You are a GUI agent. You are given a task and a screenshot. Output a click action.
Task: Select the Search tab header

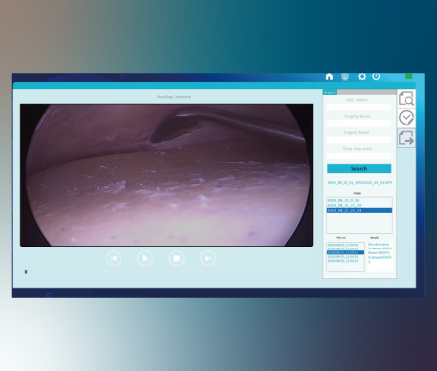pyautogui.click(x=330, y=92)
